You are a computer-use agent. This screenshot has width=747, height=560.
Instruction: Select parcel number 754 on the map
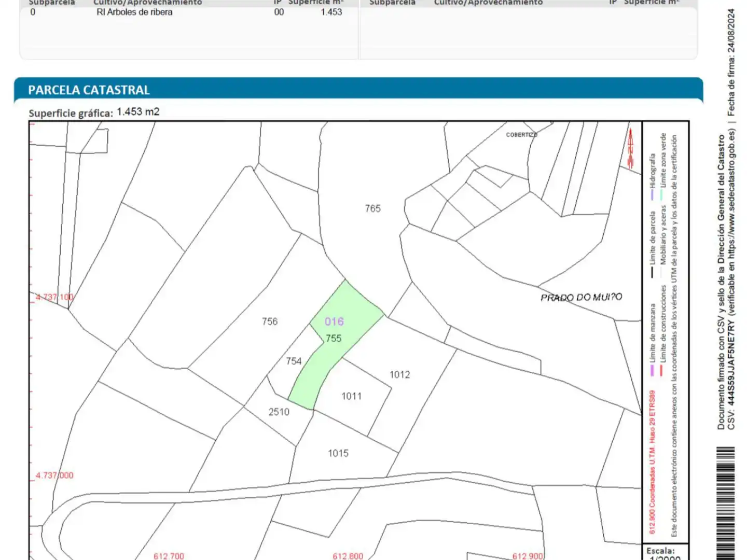pyautogui.click(x=294, y=361)
